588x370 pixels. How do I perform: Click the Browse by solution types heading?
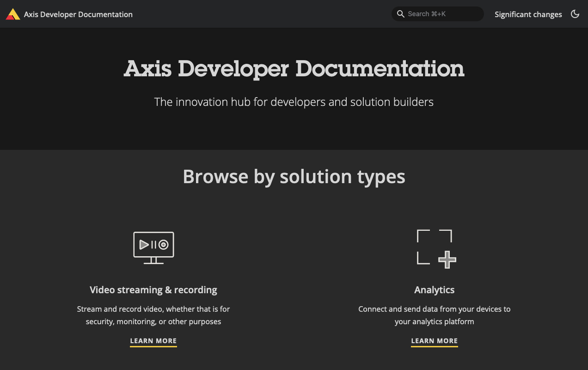tap(294, 177)
